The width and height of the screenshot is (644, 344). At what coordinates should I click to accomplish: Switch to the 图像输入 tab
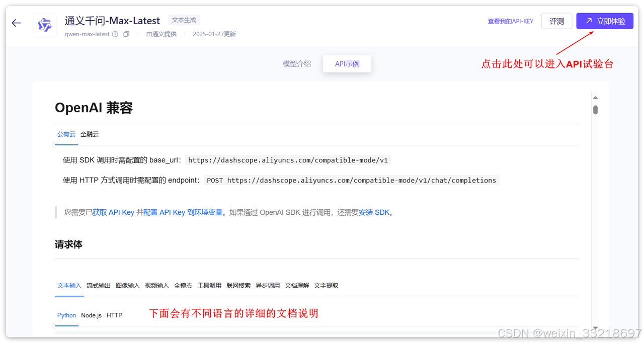coord(128,286)
